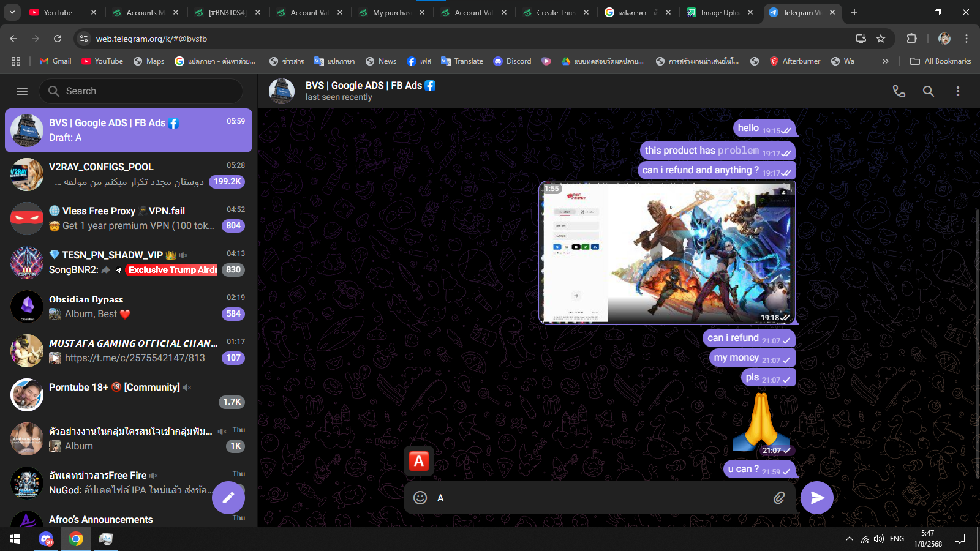Open the Porntube 18+ Community chat
Image resolution: width=980 pixels, height=551 pixels.
129,395
